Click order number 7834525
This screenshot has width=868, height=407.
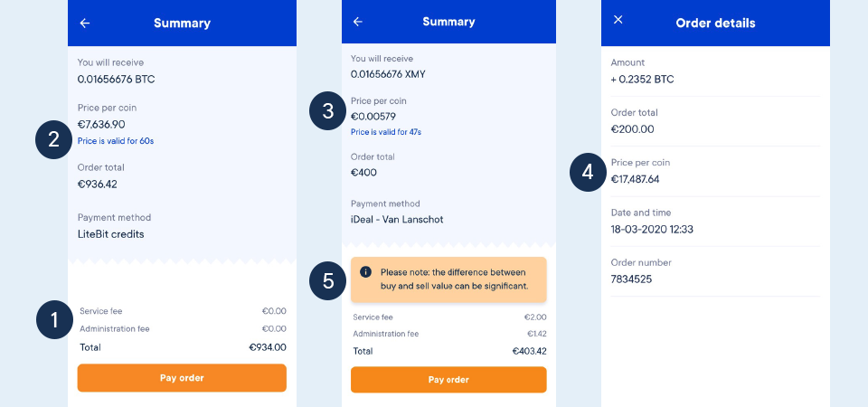(x=631, y=279)
